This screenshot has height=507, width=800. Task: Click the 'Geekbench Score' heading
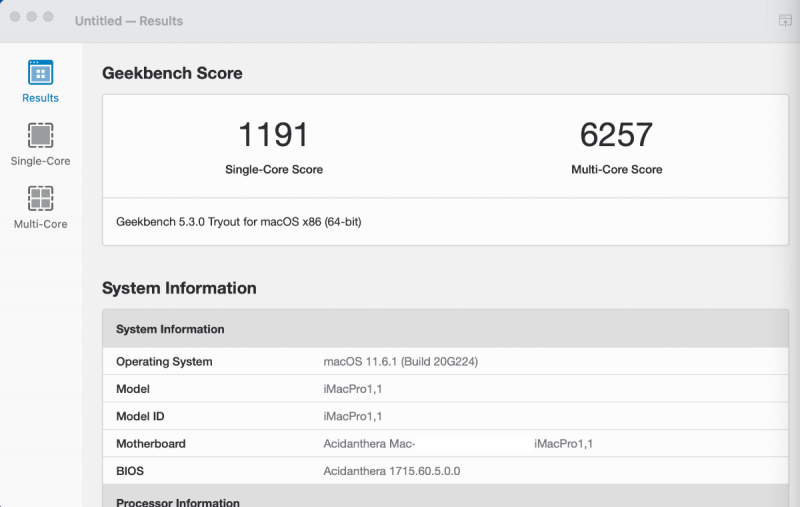172,73
